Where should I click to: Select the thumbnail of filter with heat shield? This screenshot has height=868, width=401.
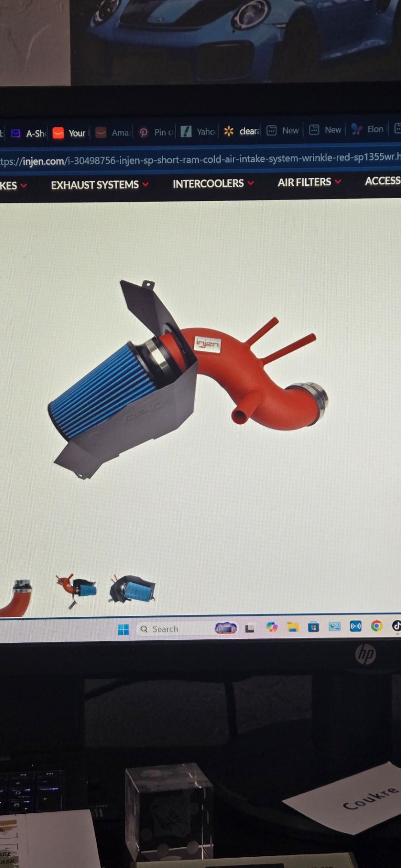pyautogui.click(x=132, y=590)
